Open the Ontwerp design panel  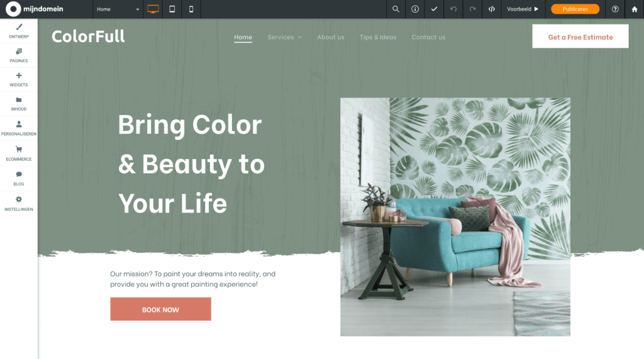(18, 31)
